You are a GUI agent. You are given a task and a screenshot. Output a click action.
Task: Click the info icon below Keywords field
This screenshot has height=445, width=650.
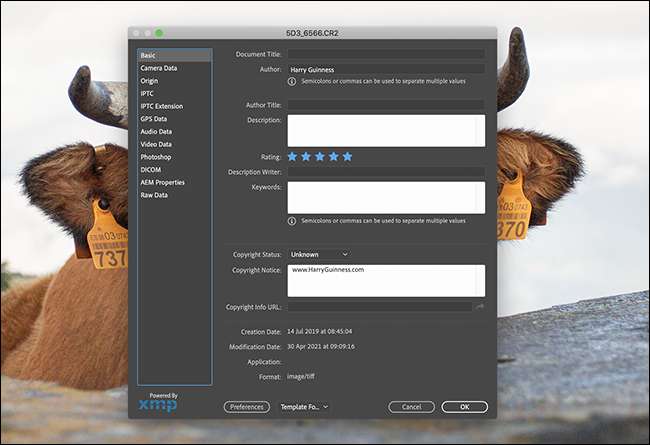[x=292, y=221]
